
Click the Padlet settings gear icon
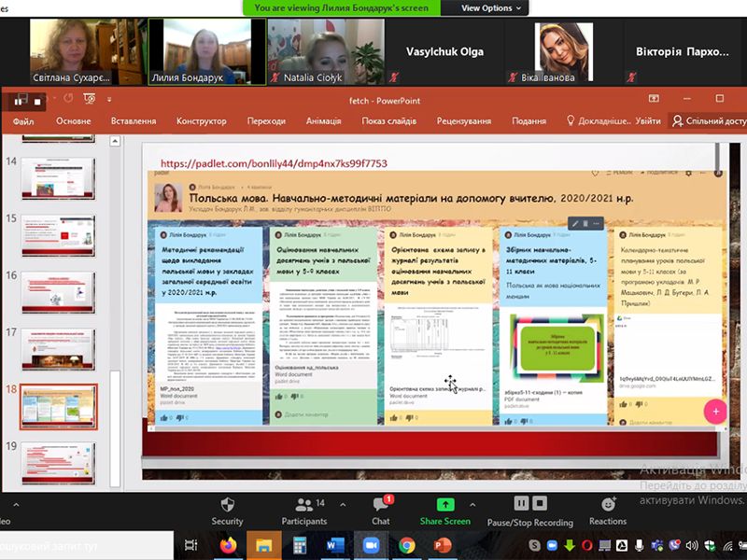(x=688, y=173)
